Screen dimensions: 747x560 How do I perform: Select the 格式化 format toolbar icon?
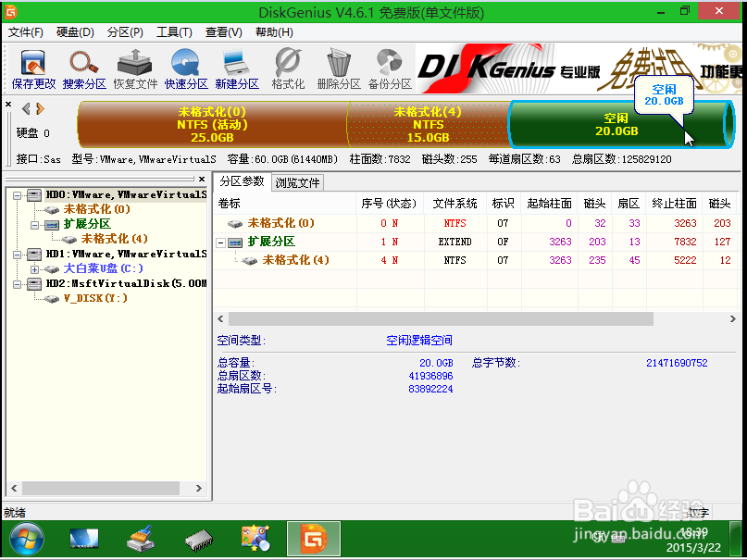pyautogui.click(x=288, y=69)
